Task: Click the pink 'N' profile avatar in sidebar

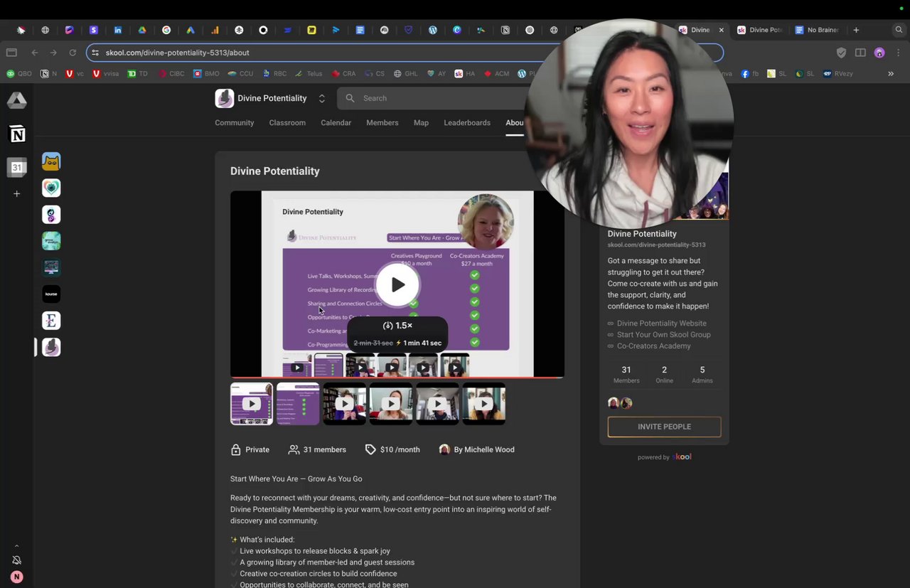Action: (17, 577)
